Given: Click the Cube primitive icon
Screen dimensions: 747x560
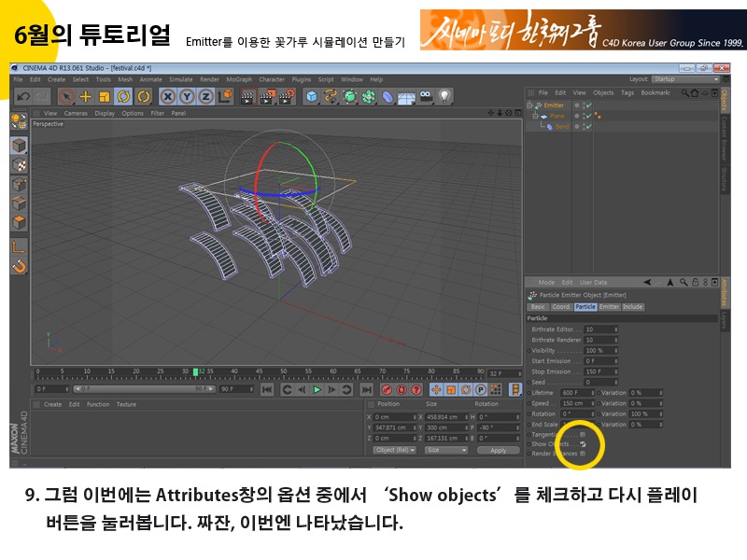Looking at the screenshot, I should pyautogui.click(x=312, y=97).
